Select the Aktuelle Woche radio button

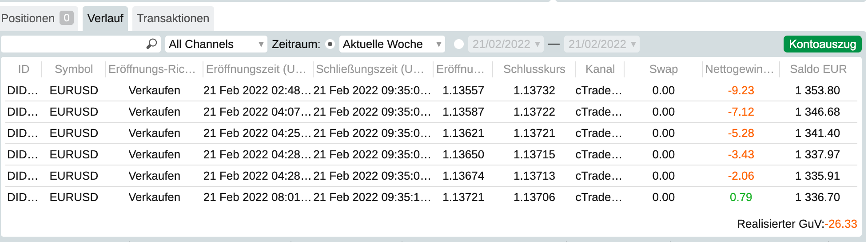(x=330, y=44)
